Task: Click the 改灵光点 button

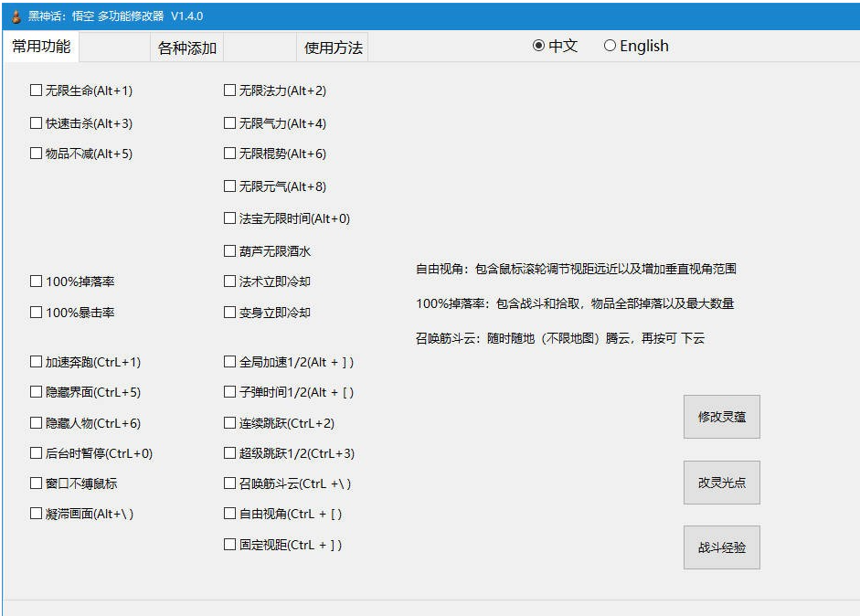Action: (721, 483)
